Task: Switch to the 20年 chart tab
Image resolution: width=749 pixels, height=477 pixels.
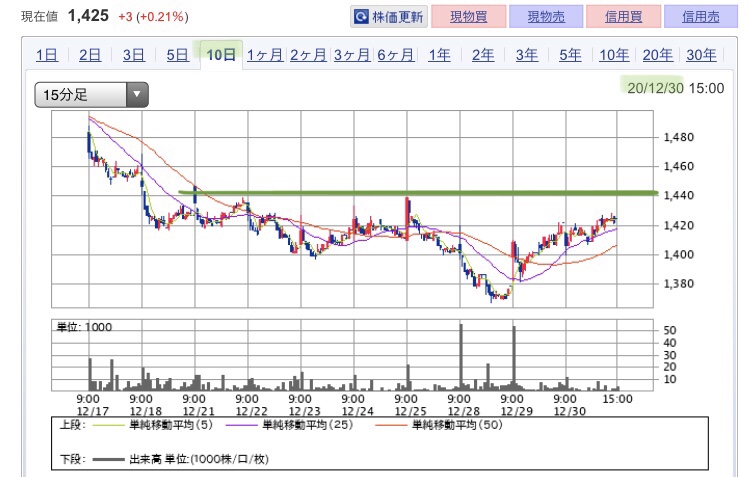Action: [x=658, y=55]
